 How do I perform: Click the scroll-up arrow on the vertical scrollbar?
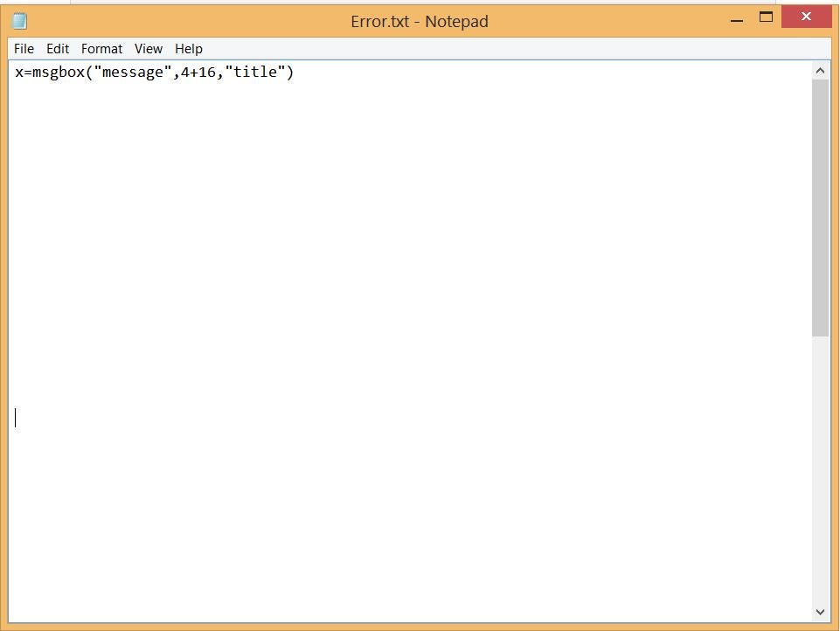tap(819, 69)
